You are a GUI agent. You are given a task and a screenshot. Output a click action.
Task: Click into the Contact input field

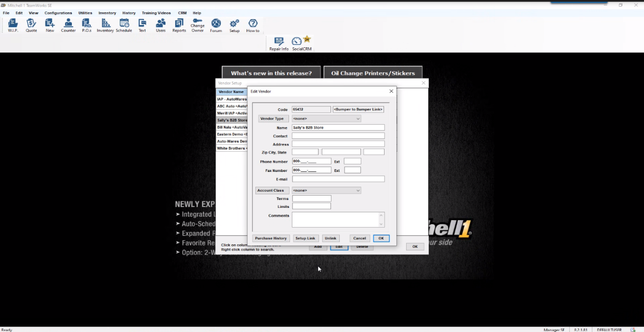[x=338, y=136]
